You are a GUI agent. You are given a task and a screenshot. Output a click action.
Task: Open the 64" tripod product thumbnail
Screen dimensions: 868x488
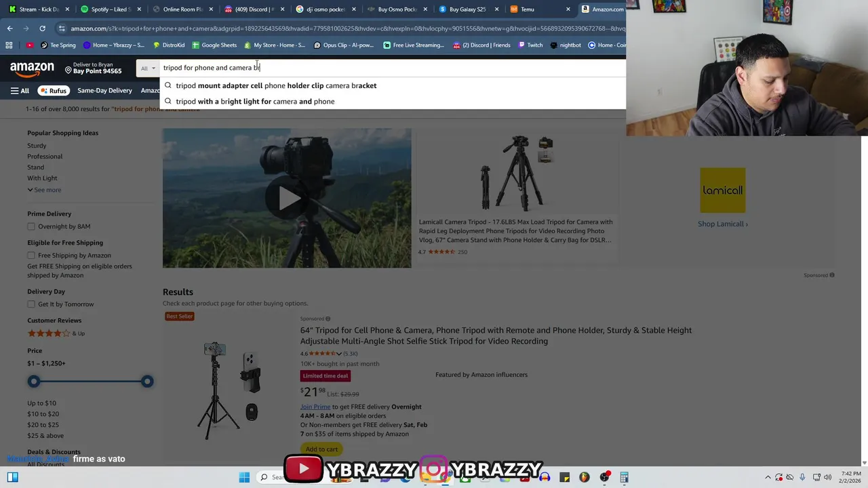(x=229, y=391)
